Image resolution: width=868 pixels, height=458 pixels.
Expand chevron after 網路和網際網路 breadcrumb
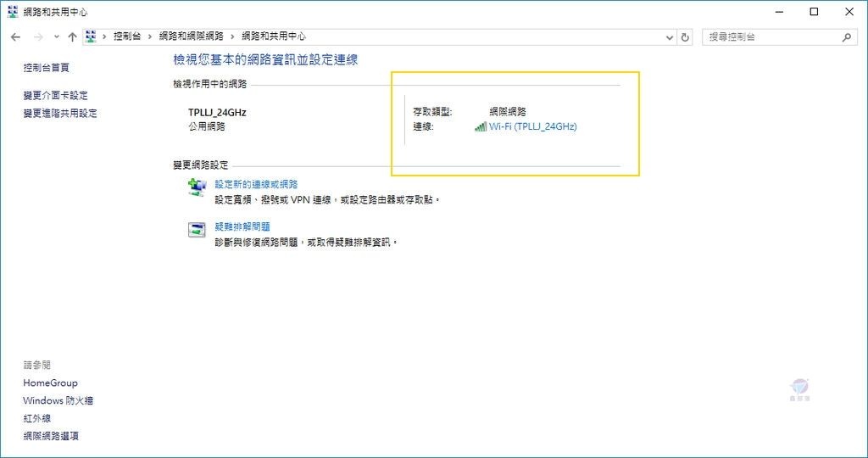point(232,36)
